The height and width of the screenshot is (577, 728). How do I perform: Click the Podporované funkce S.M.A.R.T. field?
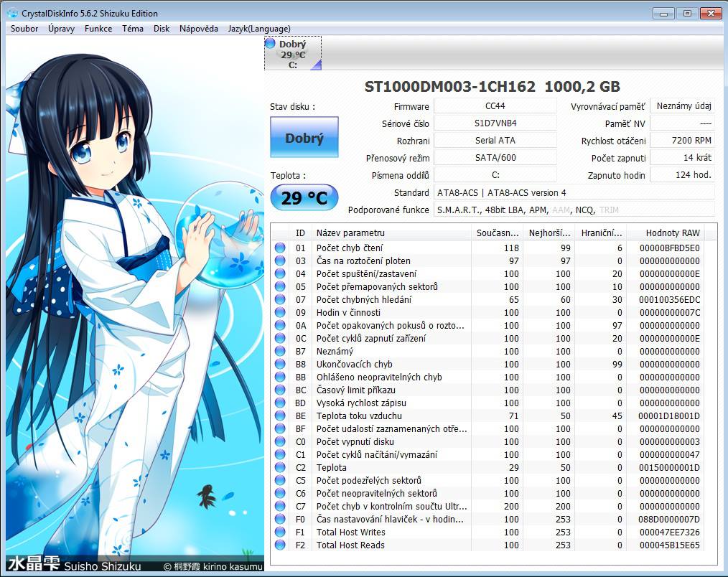click(x=574, y=210)
